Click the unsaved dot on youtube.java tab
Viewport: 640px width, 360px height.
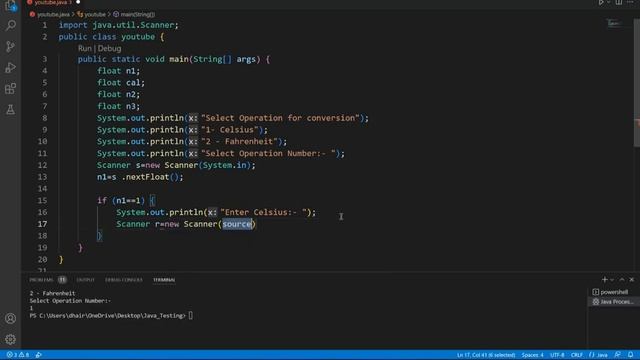[78, 2]
